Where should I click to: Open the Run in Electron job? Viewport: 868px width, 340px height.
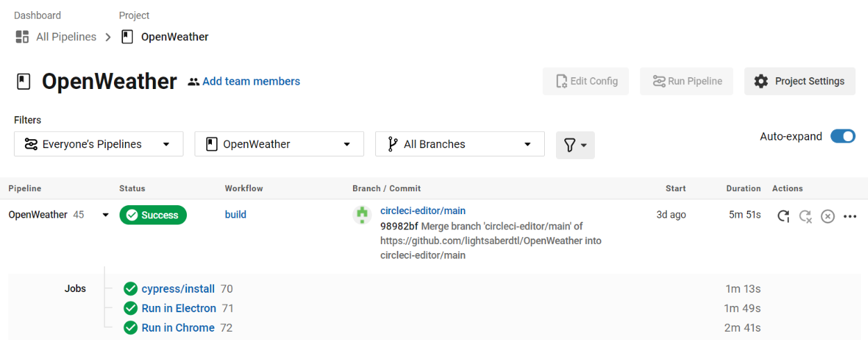click(x=179, y=308)
